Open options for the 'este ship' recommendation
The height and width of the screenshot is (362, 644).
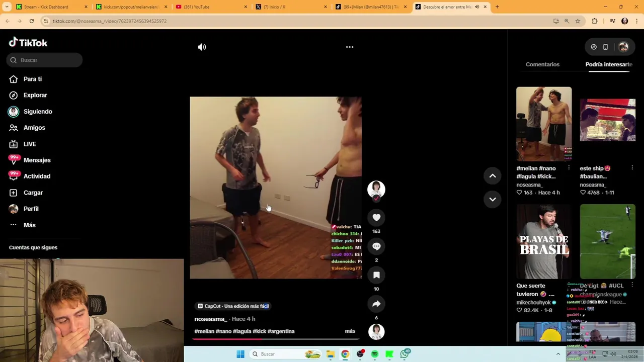coord(632,167)
